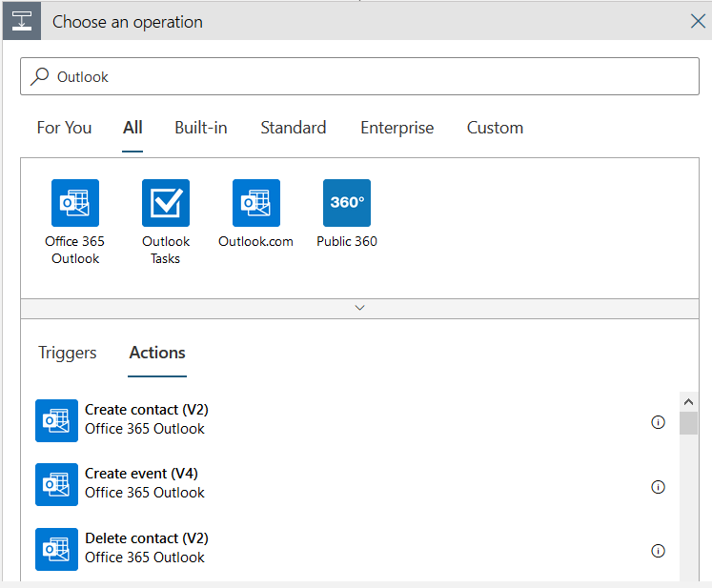The image size is (712, 588).
Task: Switch to the Custom tab
Action: click(x=495, y=128)
